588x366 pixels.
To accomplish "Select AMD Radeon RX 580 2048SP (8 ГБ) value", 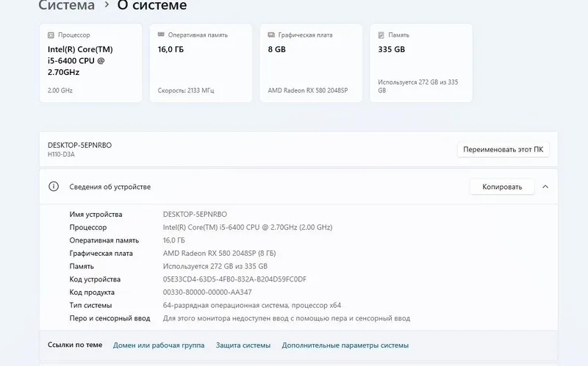I will tap(219, 253).
